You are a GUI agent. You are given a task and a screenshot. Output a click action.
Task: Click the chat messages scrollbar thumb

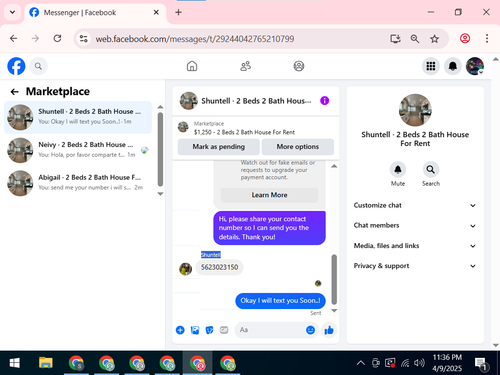[334, 279]
